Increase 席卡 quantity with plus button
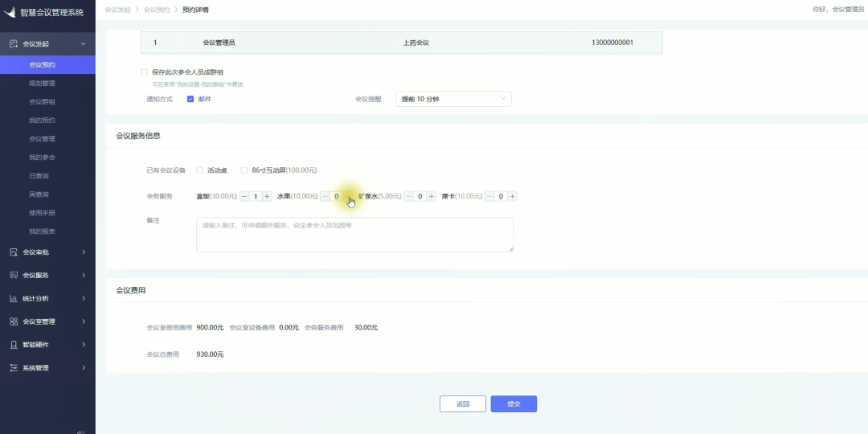 [513, 197]
